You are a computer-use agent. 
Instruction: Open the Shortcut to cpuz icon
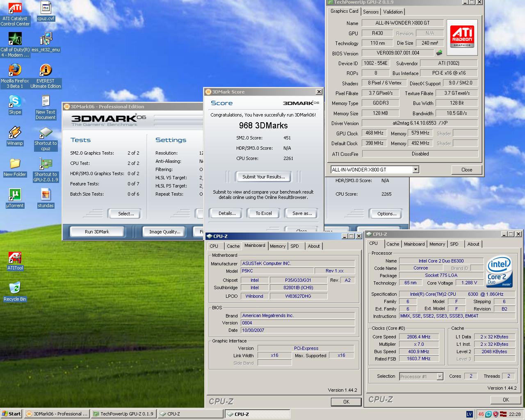(46, 139)
